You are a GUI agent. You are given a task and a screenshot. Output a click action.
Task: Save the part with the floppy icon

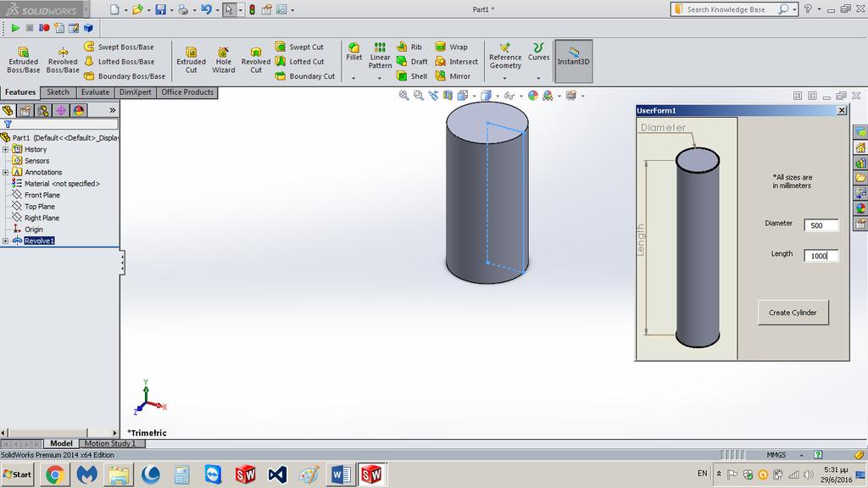tap(160, 9)
